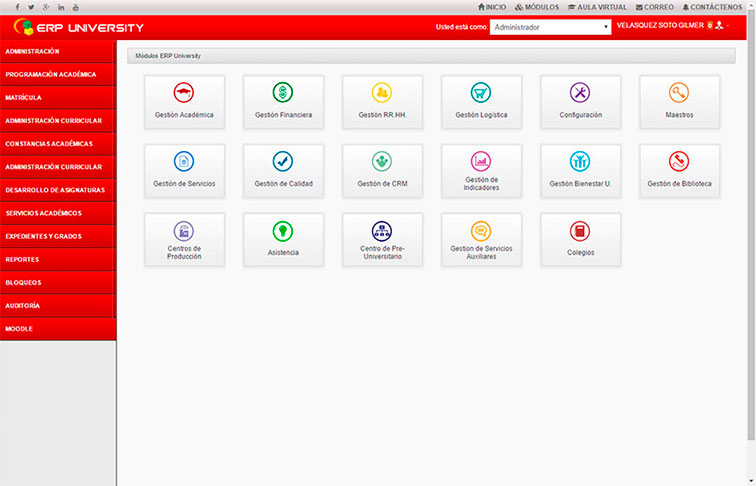Open the Configuración tools icon
Screen dimensions: 756x486
[x=580, y=93]
